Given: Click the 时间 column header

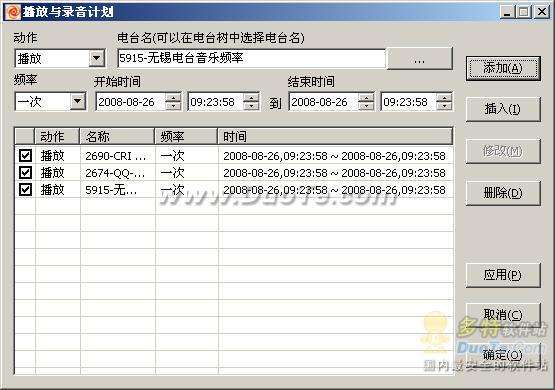Looking at the screenshot, I should pos(335,137).
